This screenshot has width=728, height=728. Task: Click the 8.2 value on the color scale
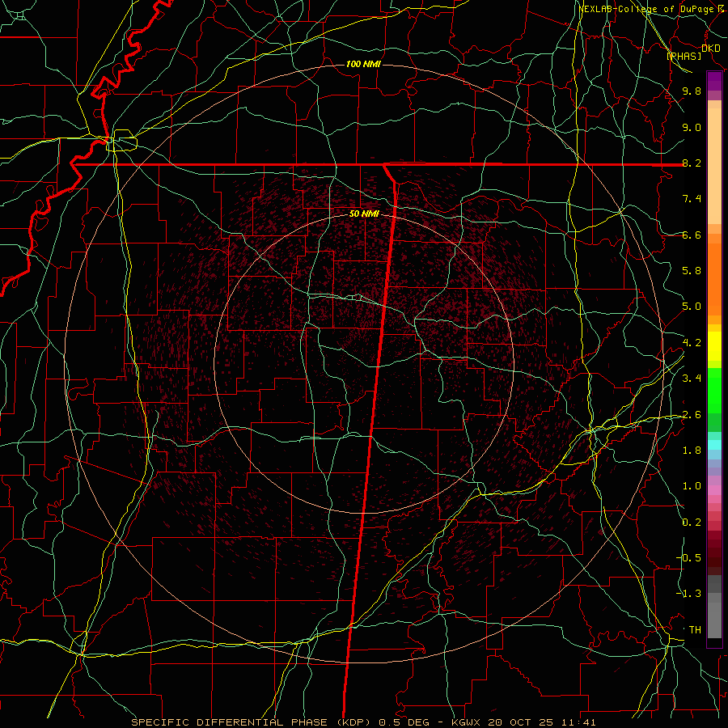(692, 163)
